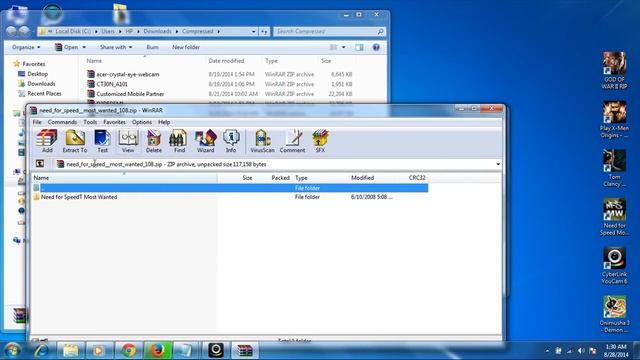Click the Delete toolbar icon
Screen dimensions: 640x360
click(x=154, y=141)
